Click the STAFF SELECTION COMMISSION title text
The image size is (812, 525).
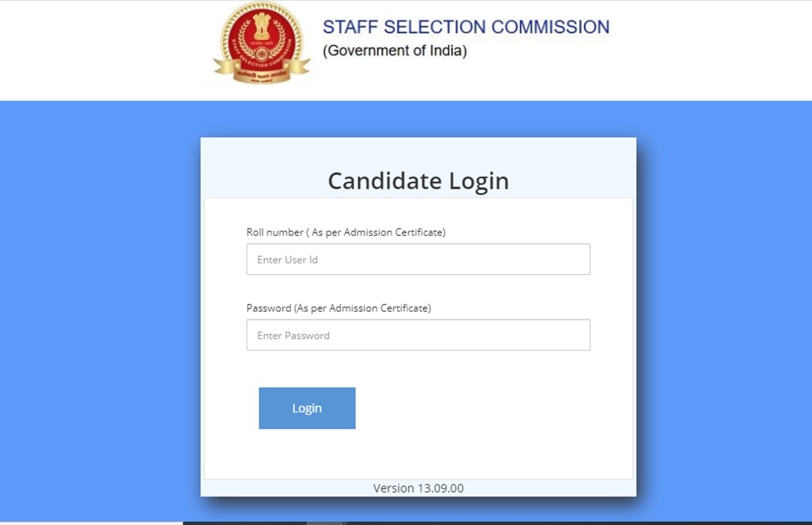[x=466, y=28]
